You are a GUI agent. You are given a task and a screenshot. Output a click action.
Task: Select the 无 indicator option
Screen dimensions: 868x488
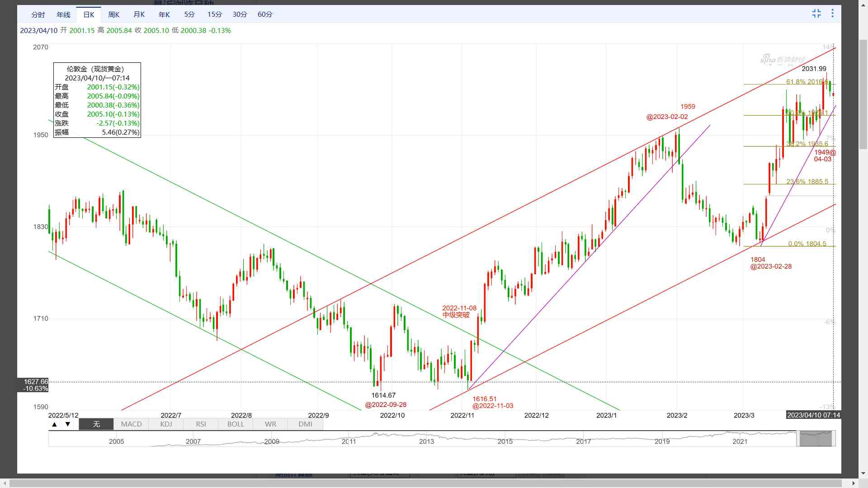[96, 424]
